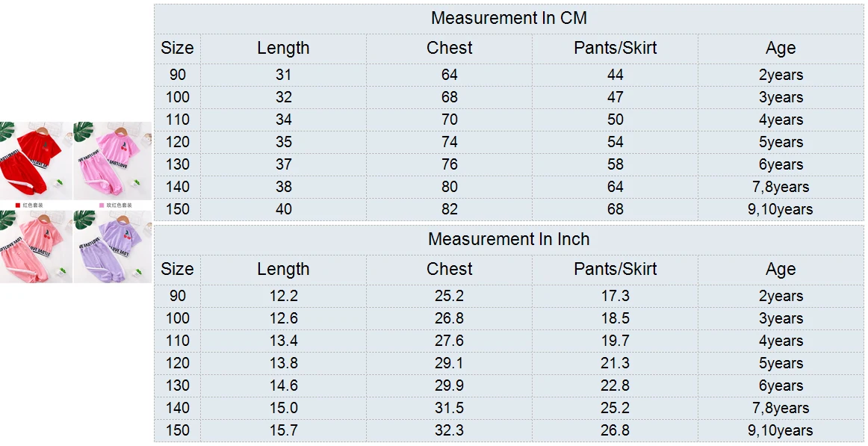Click Pants/Skirt value 44 in the CM table

coord(615,75)
